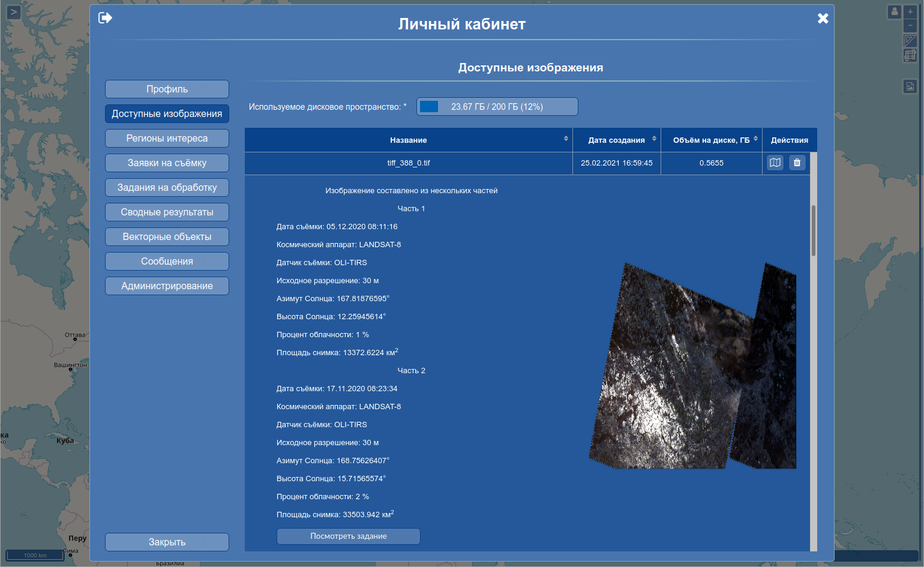Go to Задания на обработку section
This screenshot has width=924, height=567.
point(167,188)
